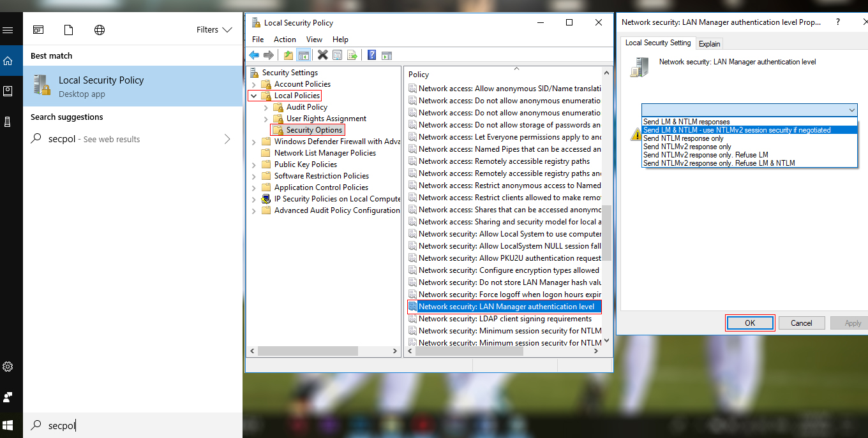Expand Audit Policy tree node
The height and width of the screenshot is (438, 868).
[x=266, y=107]
